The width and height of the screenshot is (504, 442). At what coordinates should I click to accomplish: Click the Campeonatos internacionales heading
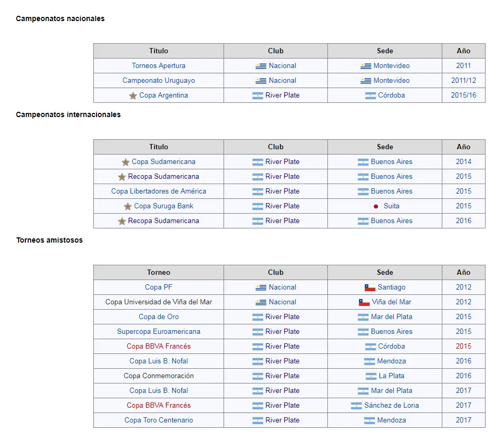point(68,114)
